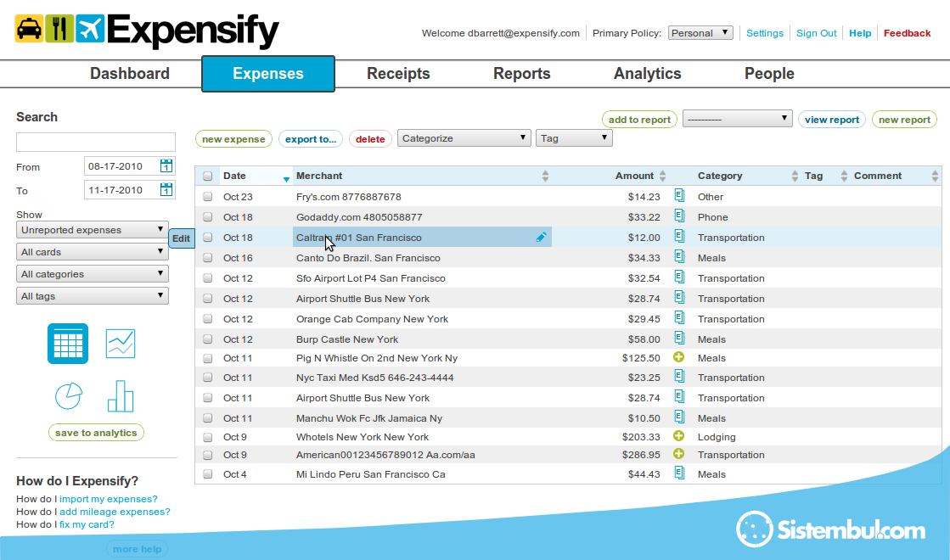Click in the Search text field

(x=96, y=142)
